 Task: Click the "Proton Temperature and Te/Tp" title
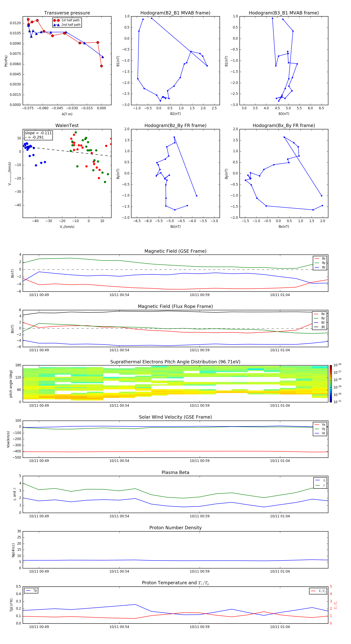coord(175,583)
